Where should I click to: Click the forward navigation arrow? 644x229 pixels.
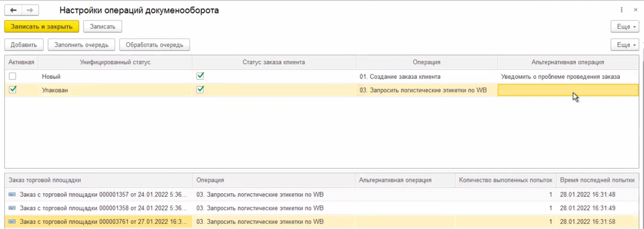coord(30,10)
